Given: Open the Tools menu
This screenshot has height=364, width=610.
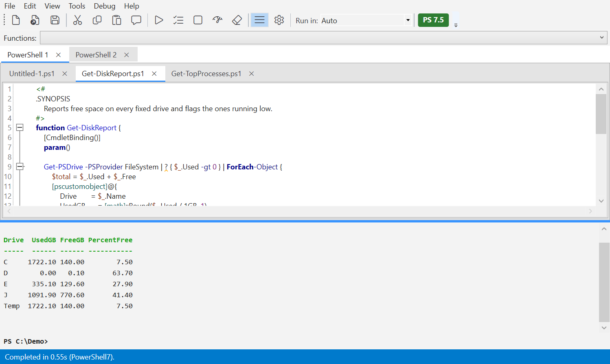Looking at the screenshot, I should (77, 6).
